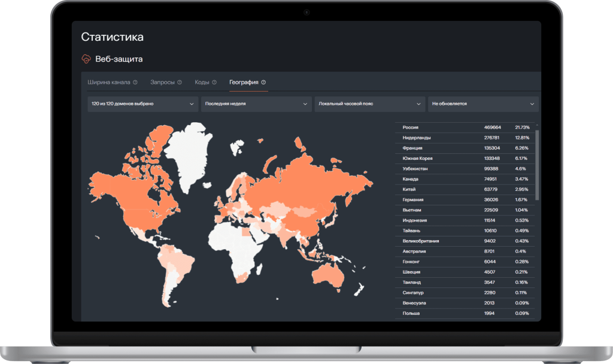Click the help icon beside География
613x364 pixels.
pyautogui.click(x=263, y=82)
